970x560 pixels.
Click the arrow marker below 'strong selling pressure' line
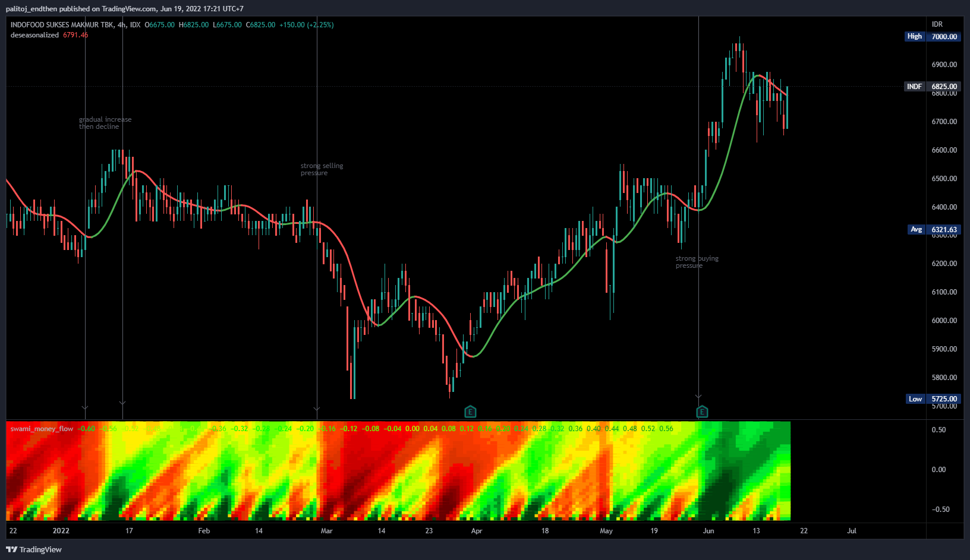click(x=317, y=409)
